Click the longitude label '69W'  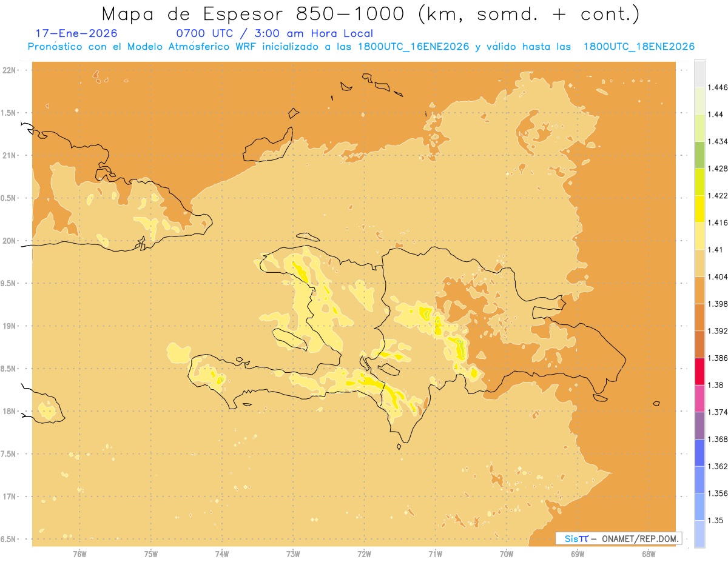click(577, 554)
